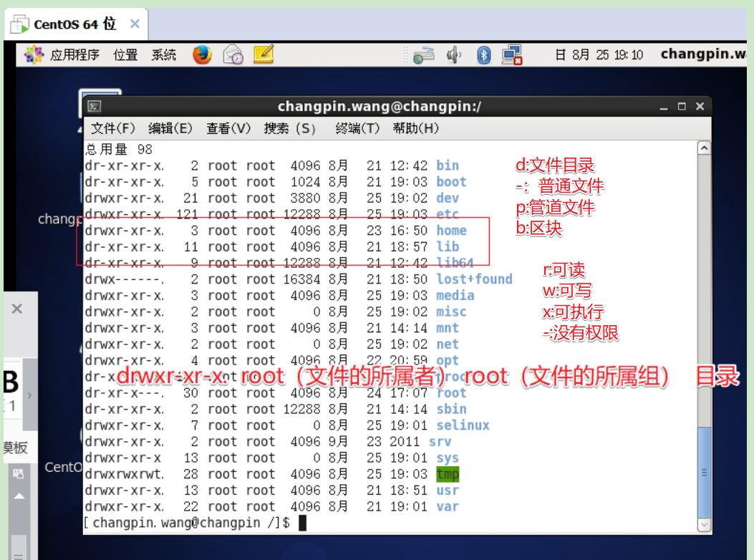Click the 'usr' directory name
The height and width of the screenshot is (560, 754).
(x=448, y=491)
